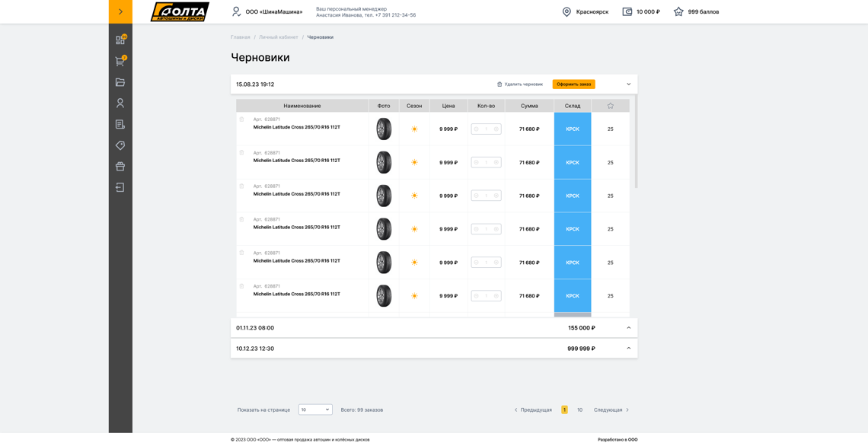The height and width of the screenshot is (446, 868).
Task: Open tire photo thumbnail in first row
Action: tap(384, 129)
